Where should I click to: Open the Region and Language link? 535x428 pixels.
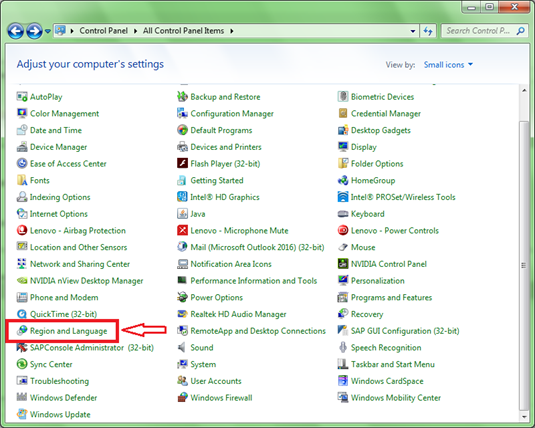pyautogui.click(x=69, y=331)
